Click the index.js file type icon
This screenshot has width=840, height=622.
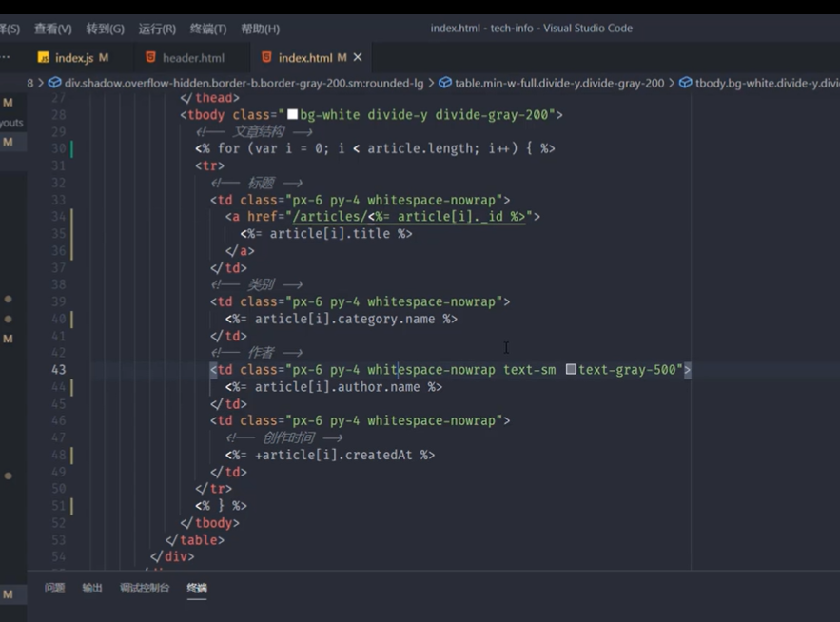[44, 58]
